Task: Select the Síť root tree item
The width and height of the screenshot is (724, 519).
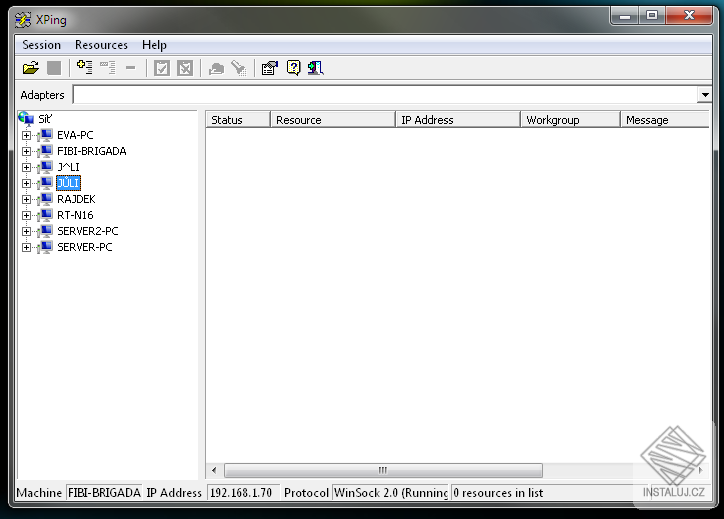Action: (45, 119)
